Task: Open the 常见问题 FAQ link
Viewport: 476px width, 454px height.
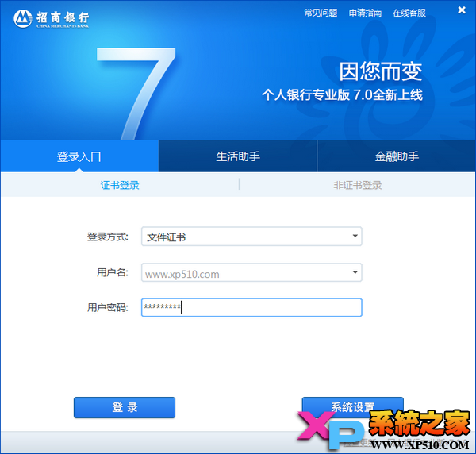Action: (321, 13)
